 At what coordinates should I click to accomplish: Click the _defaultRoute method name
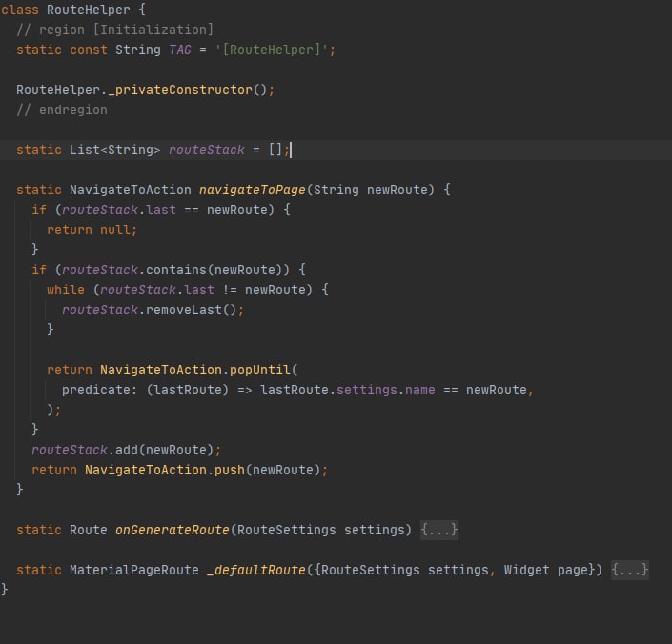point(256,570)
